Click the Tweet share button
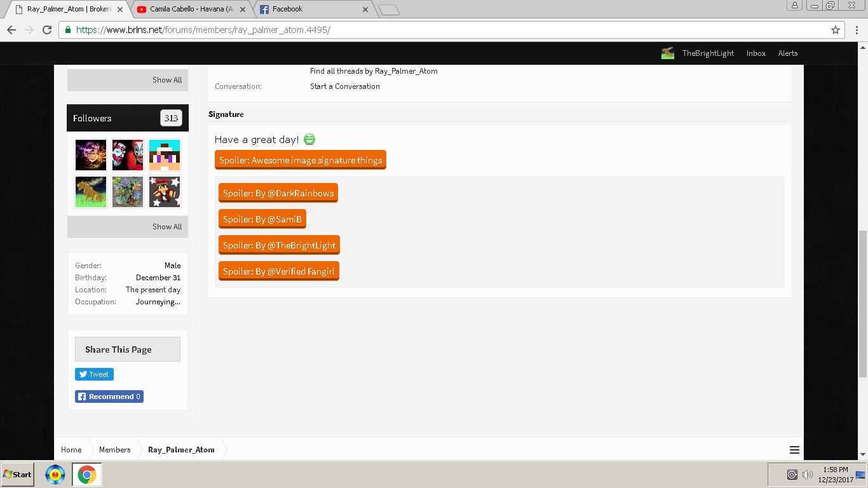Screen dimensions: 868x488 94,374
